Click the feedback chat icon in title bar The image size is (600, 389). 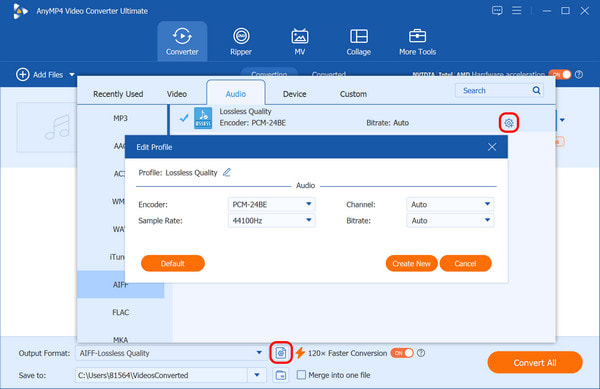(x=497, y=10)
